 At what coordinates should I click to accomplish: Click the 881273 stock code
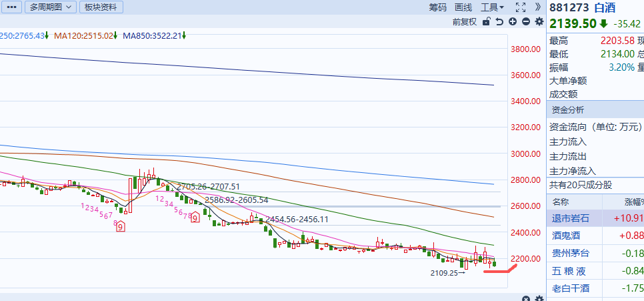pyautogui.click(x=569, y=7)
